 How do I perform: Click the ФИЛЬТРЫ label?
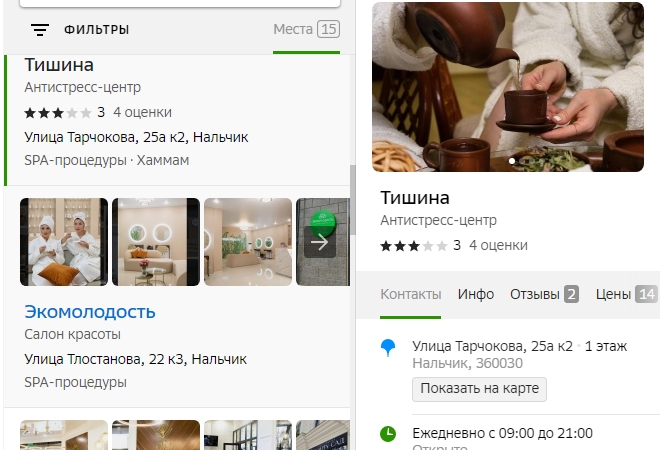point(96,29)
